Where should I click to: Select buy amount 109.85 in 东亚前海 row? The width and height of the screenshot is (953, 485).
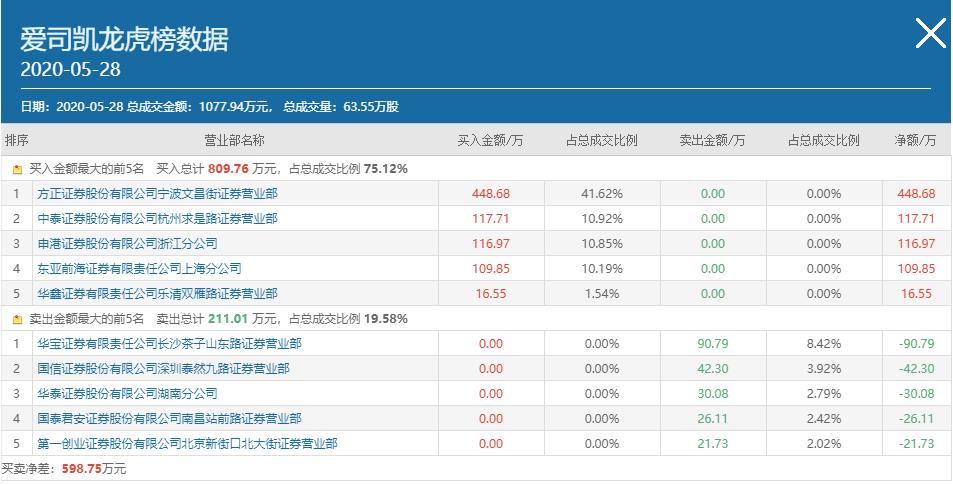click(490, 269)
